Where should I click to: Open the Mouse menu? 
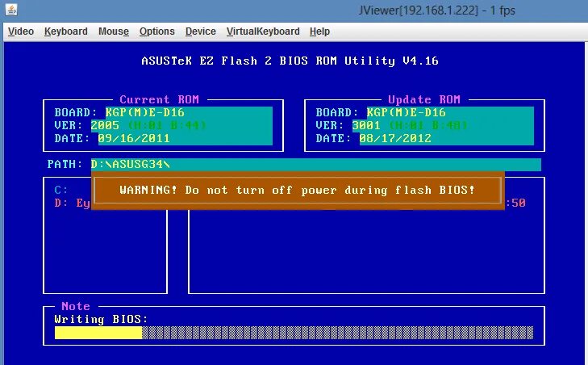point(114,31)
